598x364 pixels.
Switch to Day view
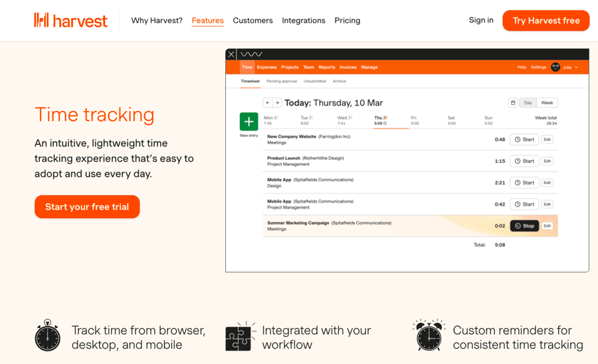pos(528,102)
